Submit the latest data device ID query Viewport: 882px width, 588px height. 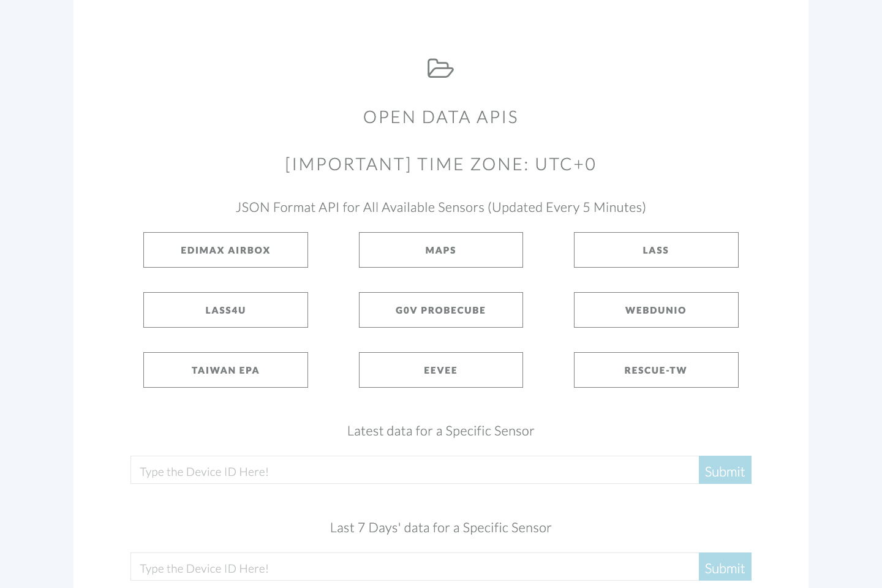725,471
